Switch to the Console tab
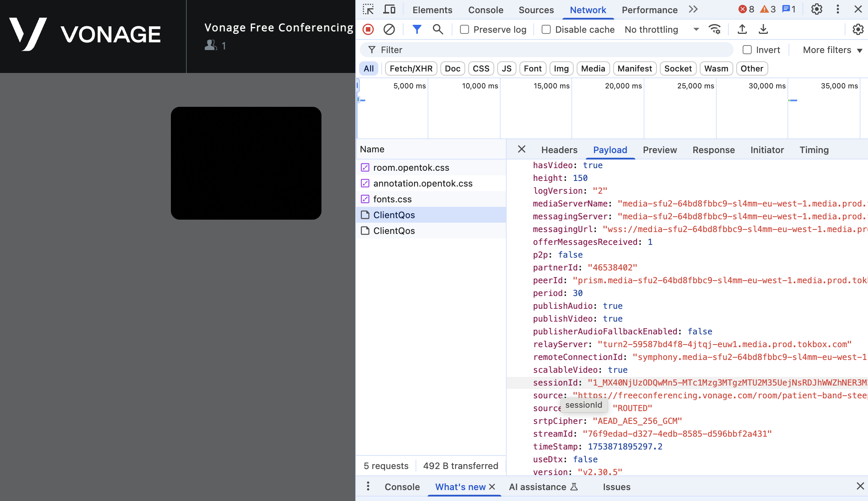The width and height of the screenshot is (868, 501). click(x=486, y=10)
